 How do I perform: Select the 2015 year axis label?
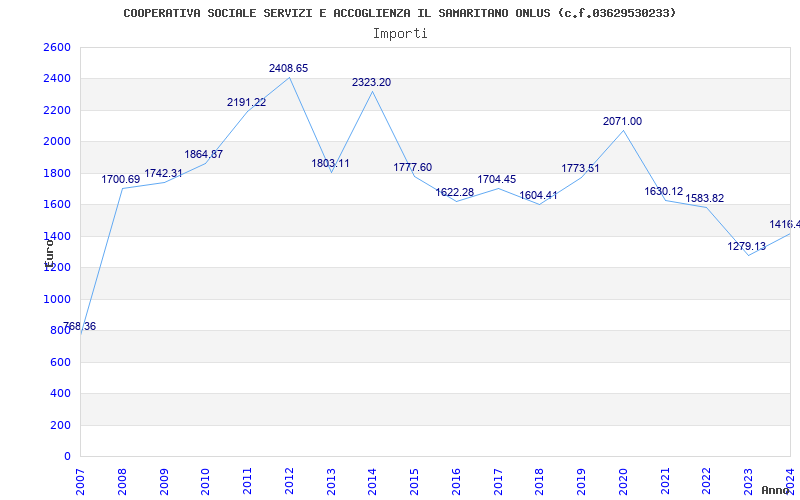point(414,481)
